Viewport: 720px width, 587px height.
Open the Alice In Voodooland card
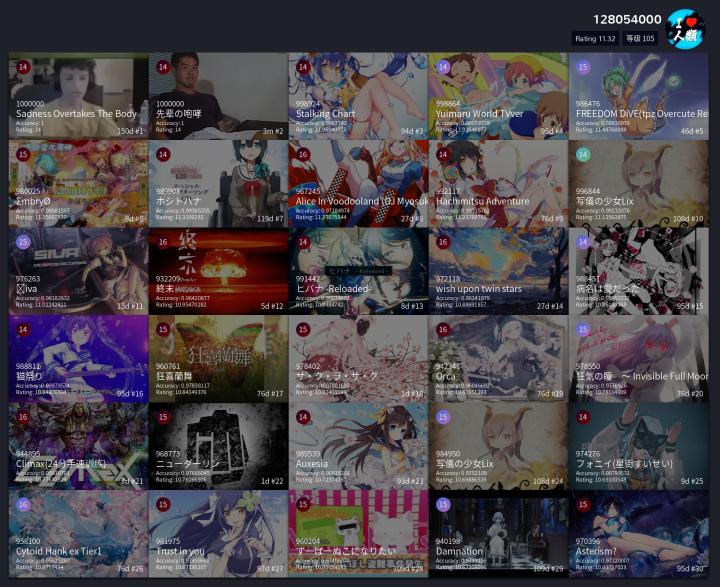359,184
